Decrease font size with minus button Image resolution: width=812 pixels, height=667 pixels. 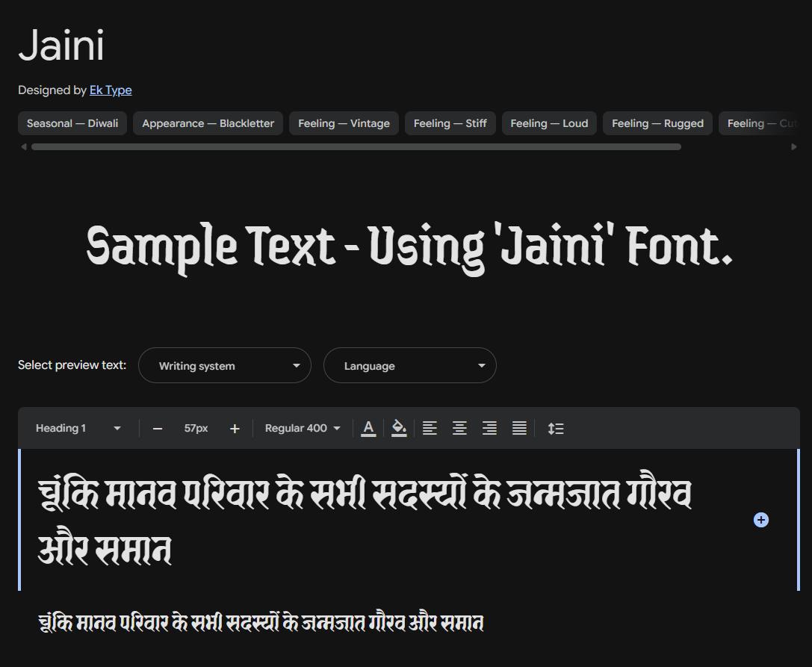click(x=158, y=429)
